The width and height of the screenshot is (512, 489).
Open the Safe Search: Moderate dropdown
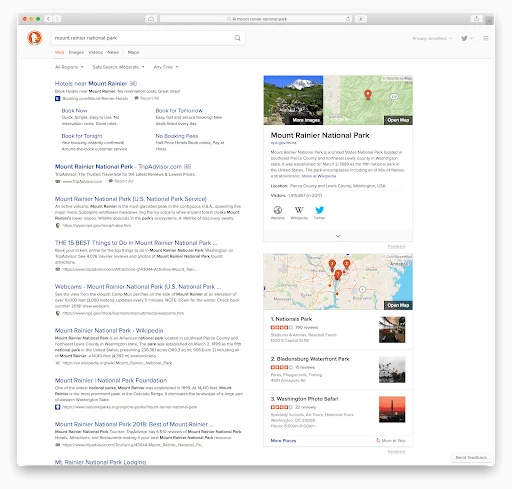tap(118, 67)
